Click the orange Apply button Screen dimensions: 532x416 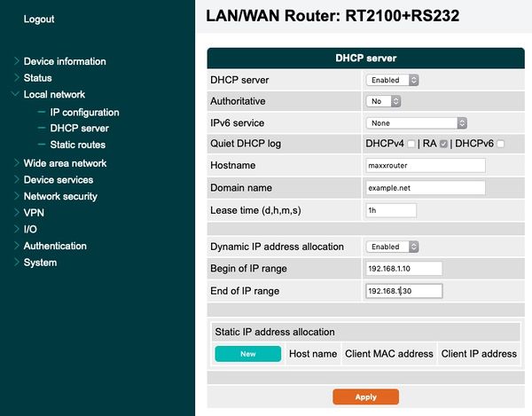pyautogui.click(x=365, y=396)
